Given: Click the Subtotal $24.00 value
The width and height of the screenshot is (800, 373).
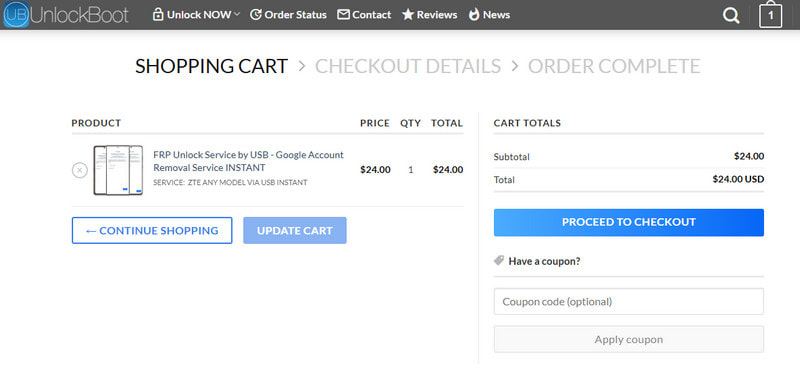Looking at the screenshot, I should point(749,157).
